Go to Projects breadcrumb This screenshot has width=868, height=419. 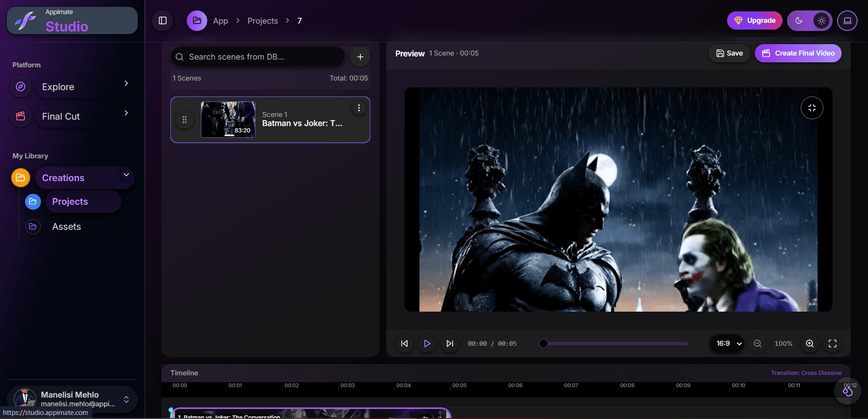(x=263, y=21)
